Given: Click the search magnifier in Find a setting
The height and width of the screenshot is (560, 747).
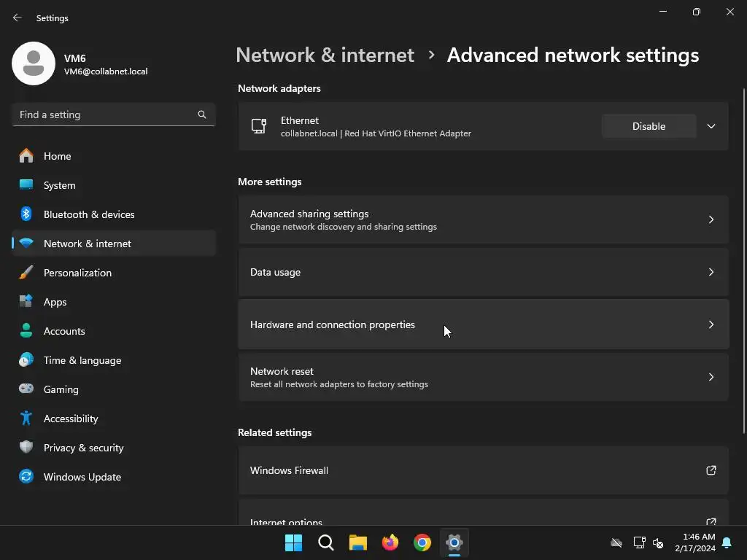Looking at the screenshot, I should (202, 114).
